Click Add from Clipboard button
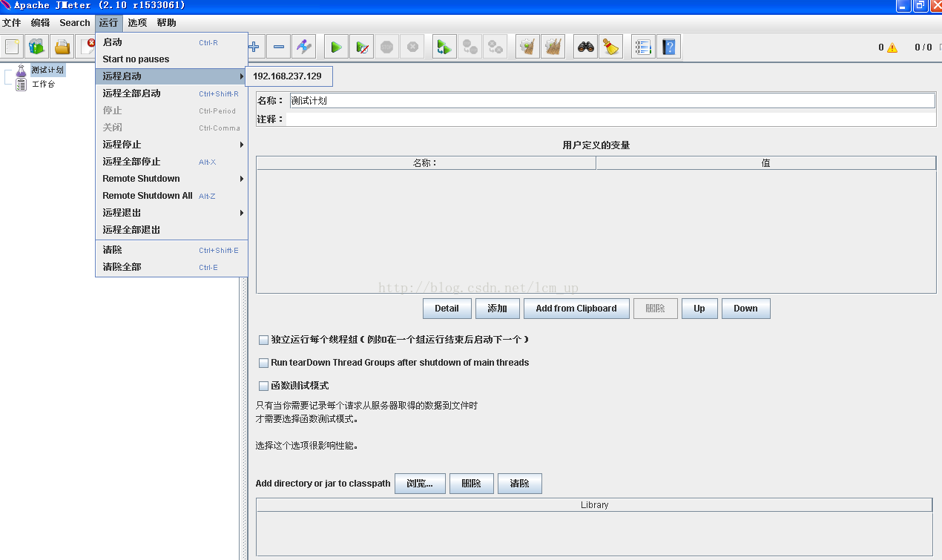 (576, 309)
